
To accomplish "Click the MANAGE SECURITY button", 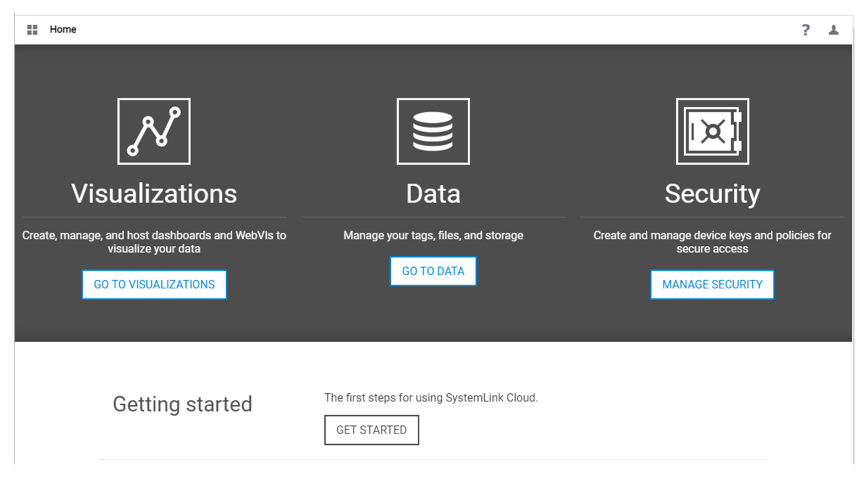I will (x=712, y=285).
